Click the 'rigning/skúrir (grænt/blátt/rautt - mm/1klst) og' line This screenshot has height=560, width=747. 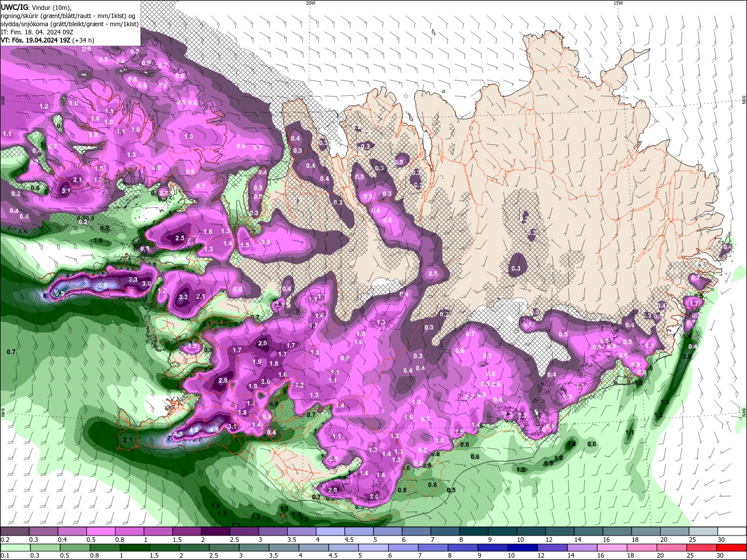point(68,16)
